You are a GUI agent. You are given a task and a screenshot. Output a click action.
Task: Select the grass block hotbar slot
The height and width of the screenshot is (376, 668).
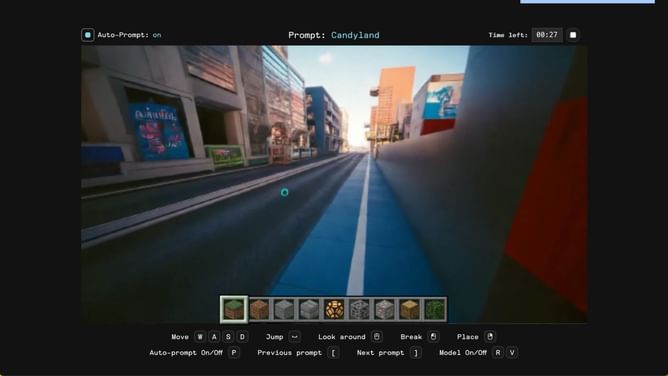click(x=234, y=309)
